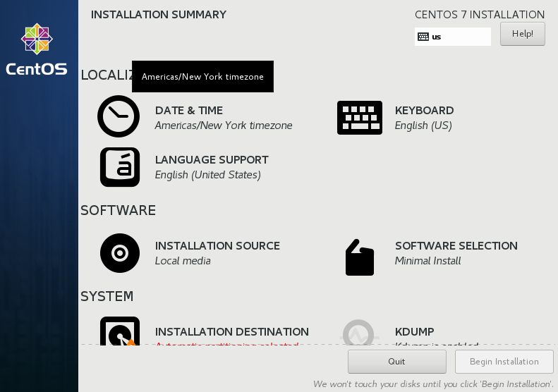Click 'English (US)' keyboard status text
This screenshot has height=392, width=558.
point(423,125)
